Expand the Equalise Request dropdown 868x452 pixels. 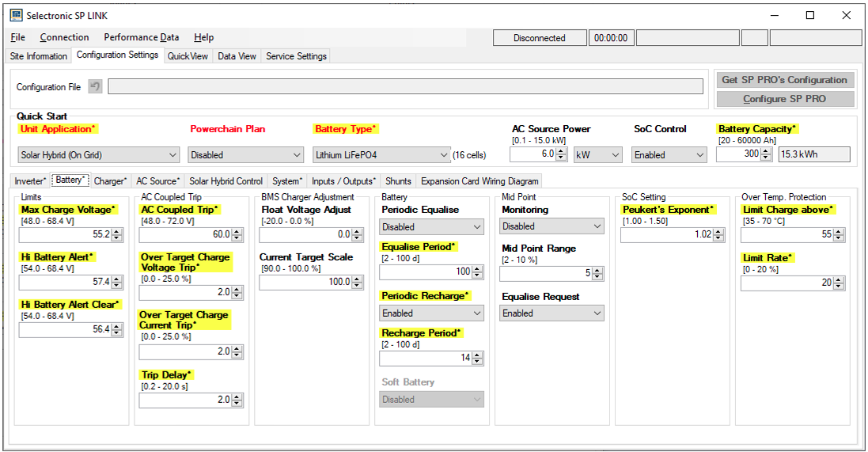pos(552,313)
